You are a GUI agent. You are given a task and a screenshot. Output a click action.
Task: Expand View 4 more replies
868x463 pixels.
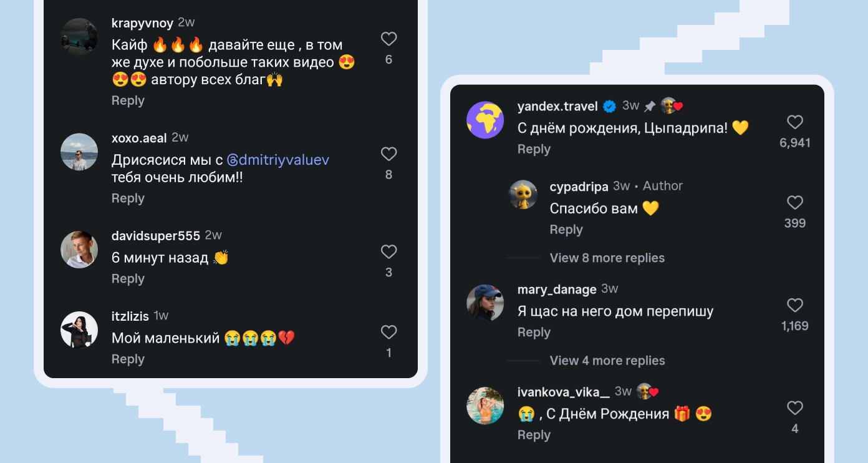click(607, 361)
